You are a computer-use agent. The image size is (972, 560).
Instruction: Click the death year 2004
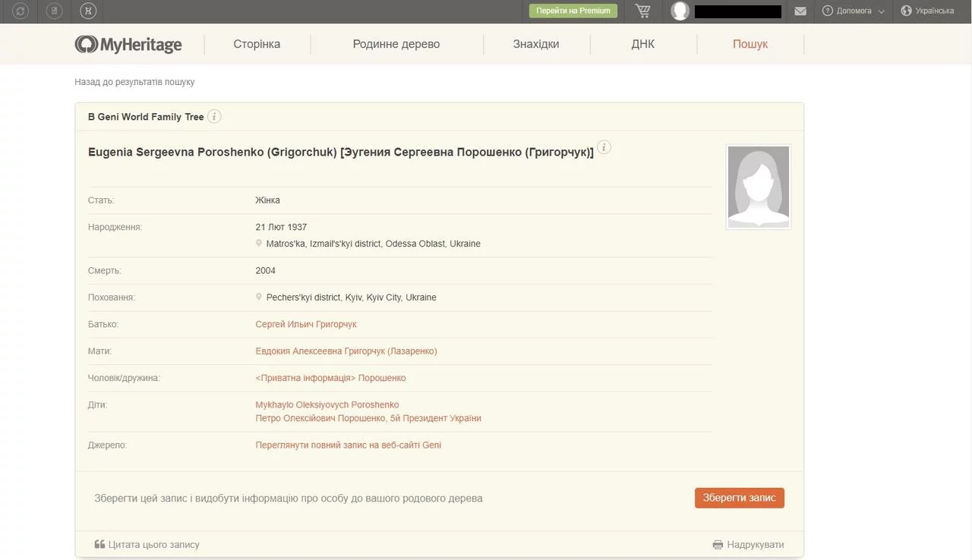266,271
